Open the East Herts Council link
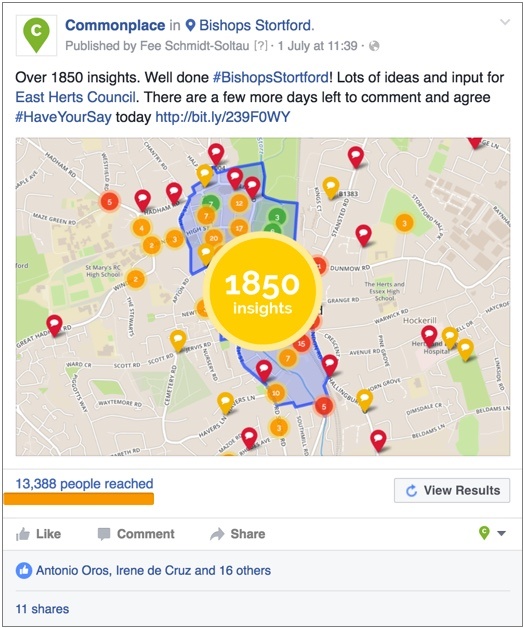The image size is (523, 628). coord(75,97)
